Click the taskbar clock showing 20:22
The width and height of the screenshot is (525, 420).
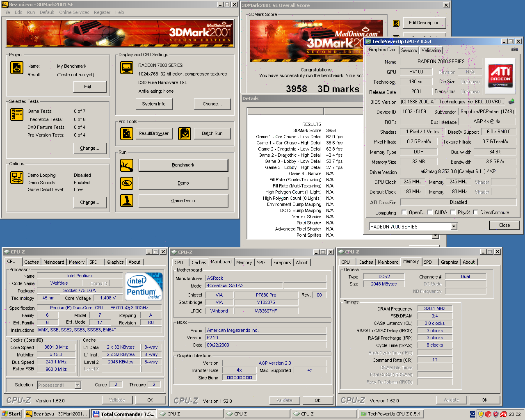(515, 414)
